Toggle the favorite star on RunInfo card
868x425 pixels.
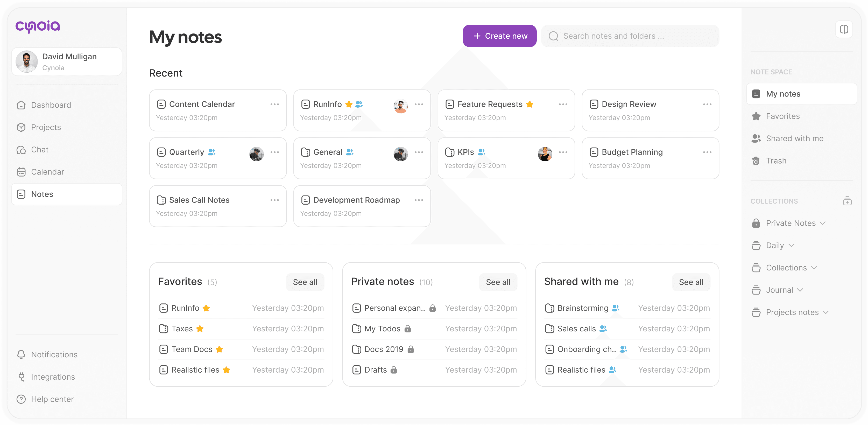click(349, 104)
